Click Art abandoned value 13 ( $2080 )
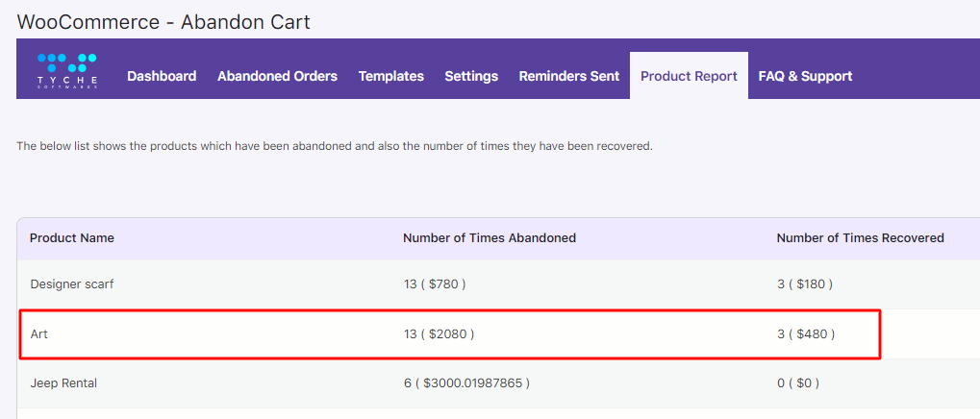The image size is (980, 419). point(439,334)
